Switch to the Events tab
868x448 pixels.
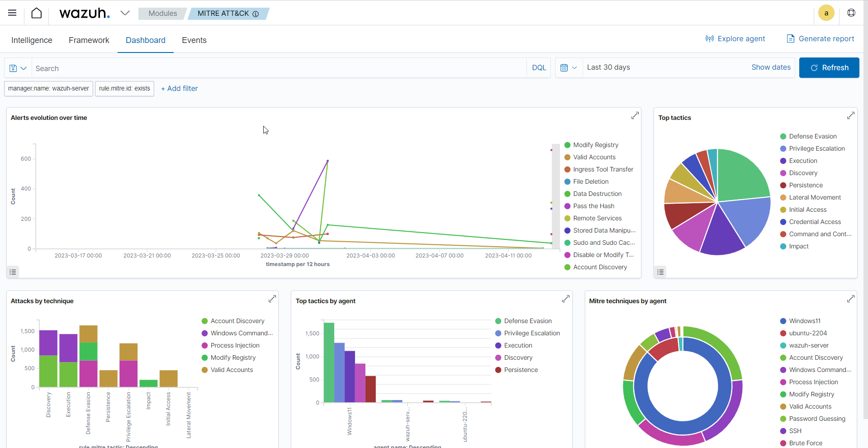point(194,40)
